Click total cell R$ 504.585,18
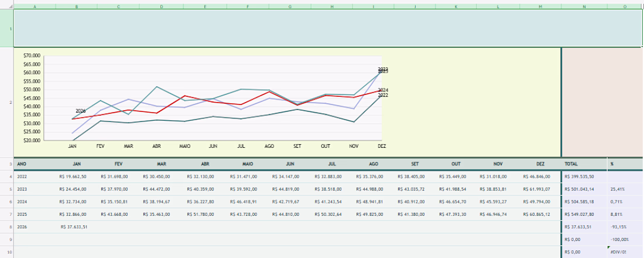 click(584, 202)
